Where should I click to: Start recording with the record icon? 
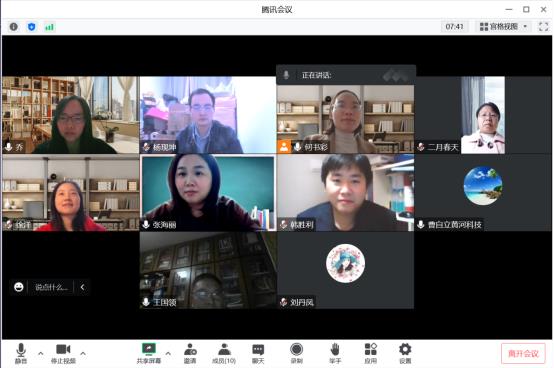296,353
